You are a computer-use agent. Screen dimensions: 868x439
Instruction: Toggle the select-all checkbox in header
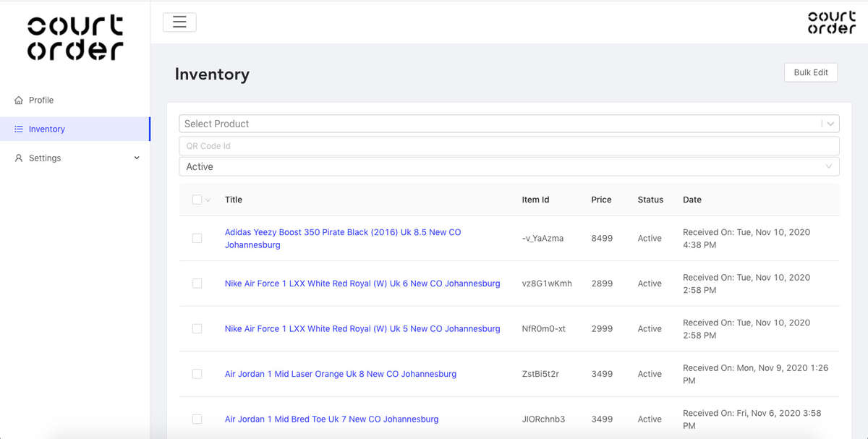[x=197, y=200]
